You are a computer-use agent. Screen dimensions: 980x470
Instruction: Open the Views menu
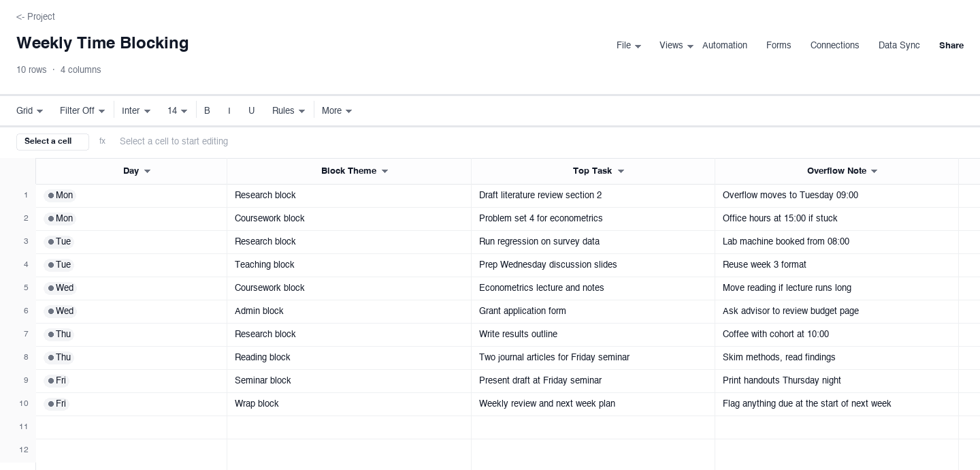pyautogui.click(x=676, y=46)
